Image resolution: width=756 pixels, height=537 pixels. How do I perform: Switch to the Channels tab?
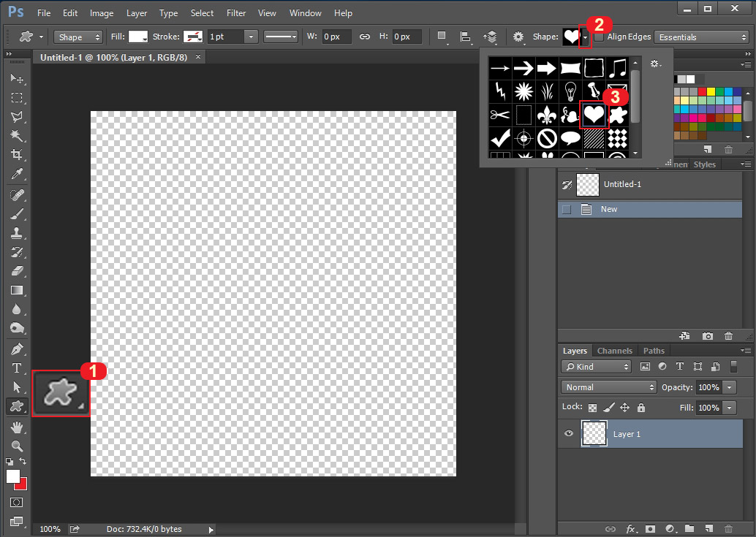[614, 351]
